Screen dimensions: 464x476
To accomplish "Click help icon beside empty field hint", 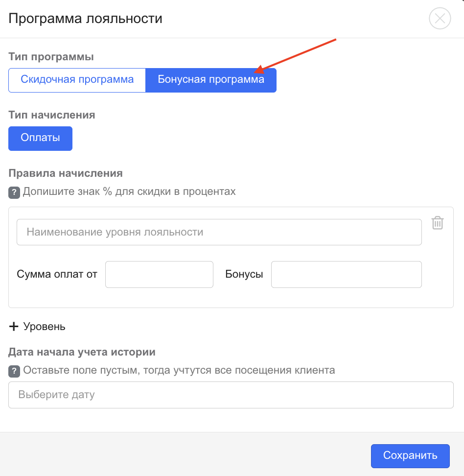I will (x=14, y=371).
